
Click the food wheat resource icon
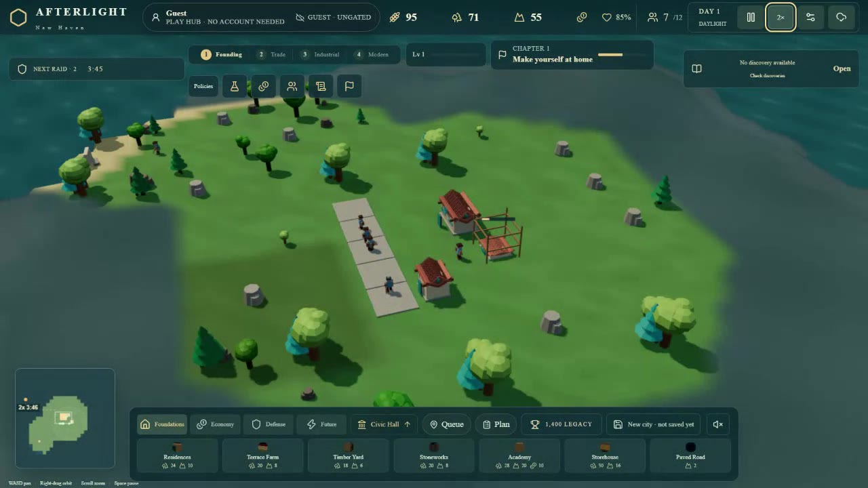pos(395,18)
